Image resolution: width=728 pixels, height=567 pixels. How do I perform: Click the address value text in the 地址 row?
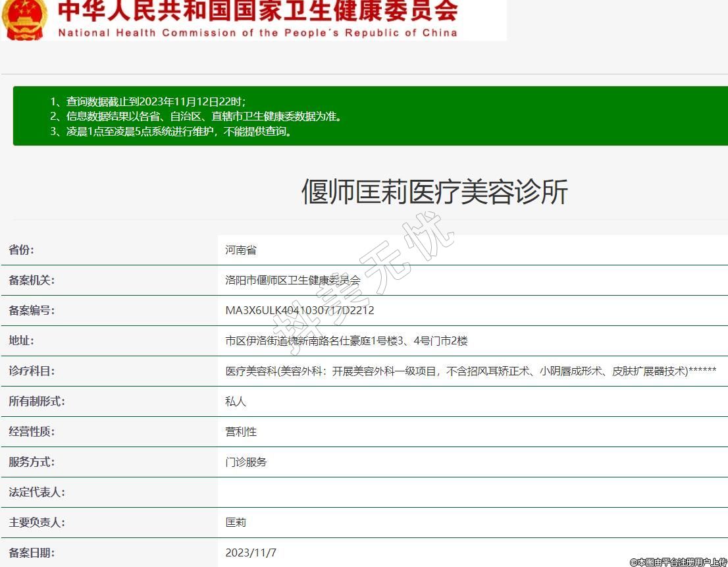click(x=346, y=341)
